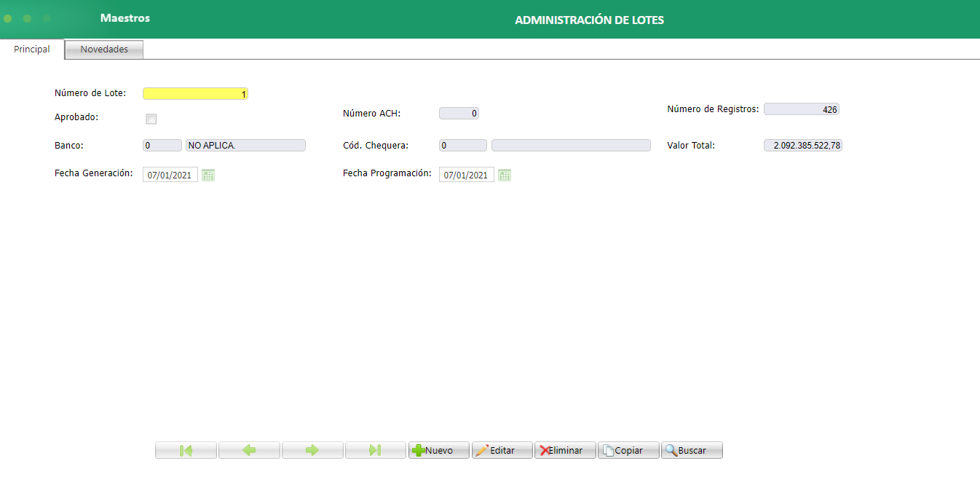Open the Fecha Generación calendar picker
This screenshot has width=980, height=477.
pyautogui.click(x=208, y=175)
